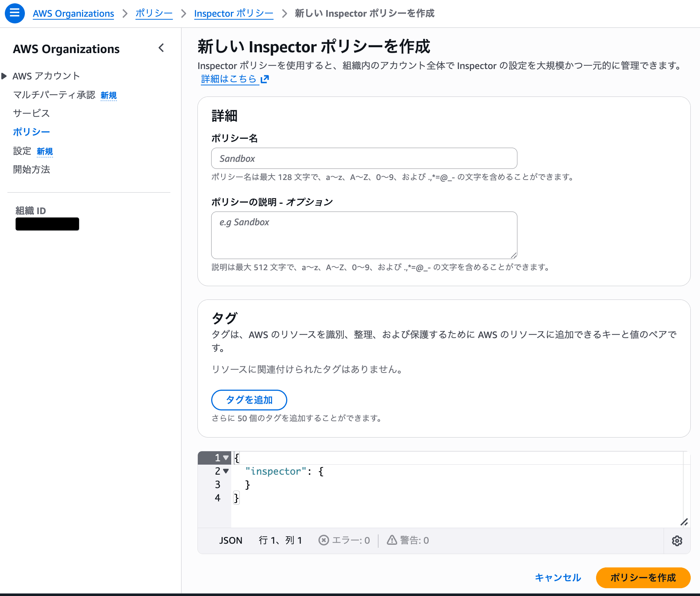Screen dimensions: 700x596
Task: Click line number 3 in editor gutter
Action: coord(217,485)
